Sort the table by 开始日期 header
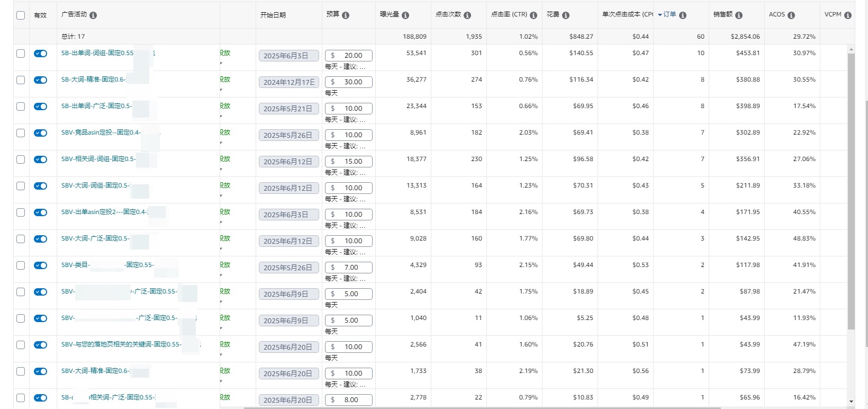The width and height of the screenshot is (868, 409). [x=273, y=15]
